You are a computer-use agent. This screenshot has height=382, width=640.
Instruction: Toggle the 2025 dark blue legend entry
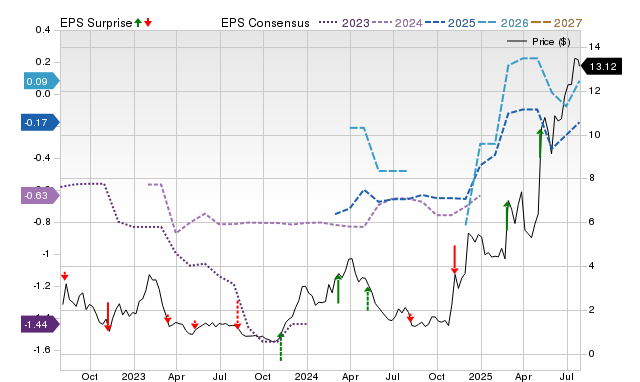pos(450,23)
